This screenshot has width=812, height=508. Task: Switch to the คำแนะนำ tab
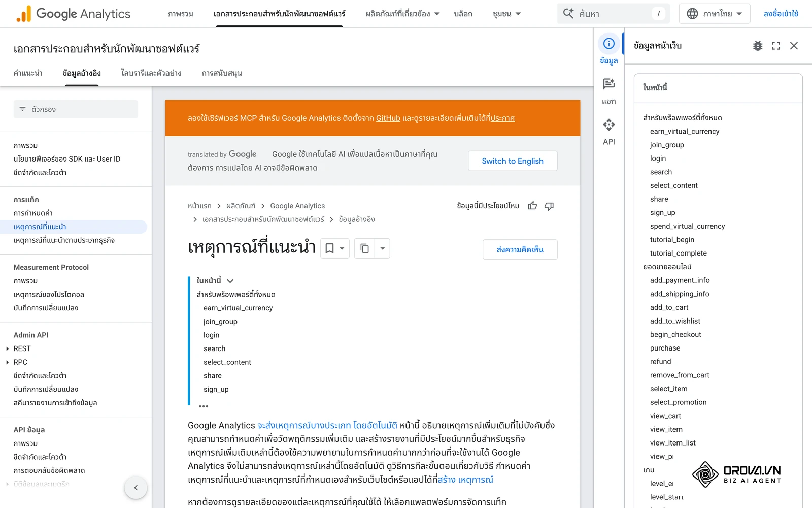(x=28, y=73)
